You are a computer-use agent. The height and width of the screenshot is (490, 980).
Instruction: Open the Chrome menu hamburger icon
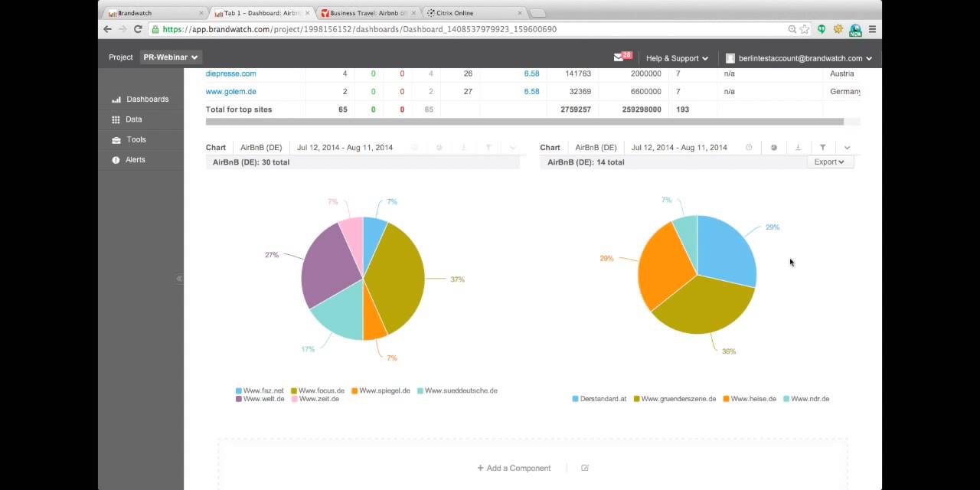pos(872,29)
